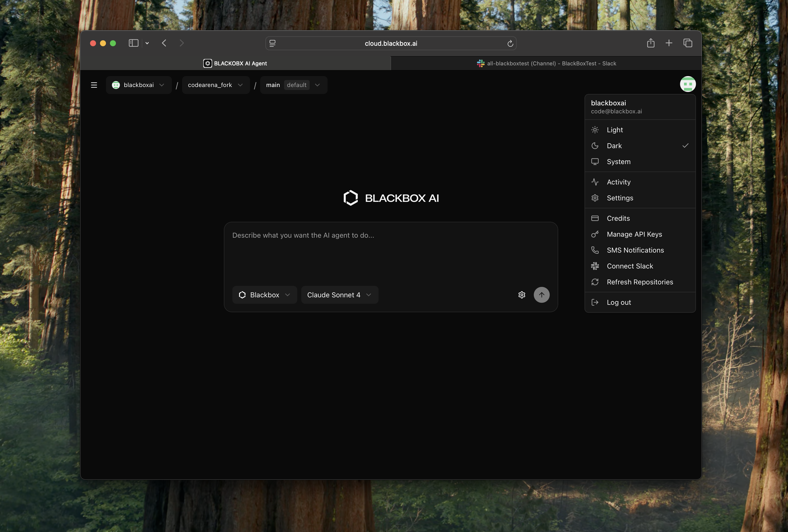The width and height of the screenshot is (788, 532).
Task: Click Connect Slack in the menu
Action: tap(630, 266)
